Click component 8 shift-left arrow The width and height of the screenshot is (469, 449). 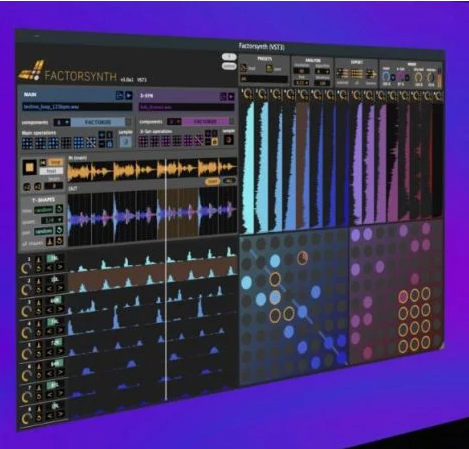click(49, 415)
